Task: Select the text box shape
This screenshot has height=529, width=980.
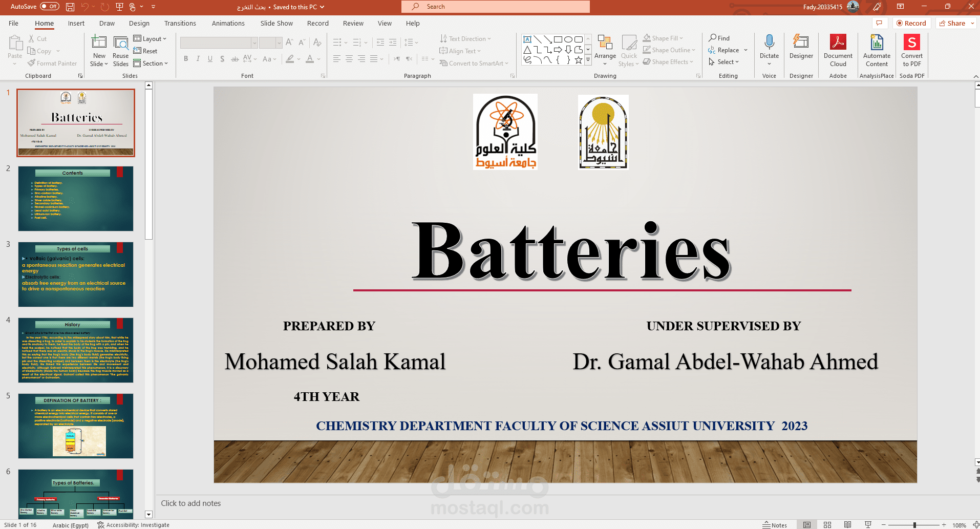Action: point(527,39)
